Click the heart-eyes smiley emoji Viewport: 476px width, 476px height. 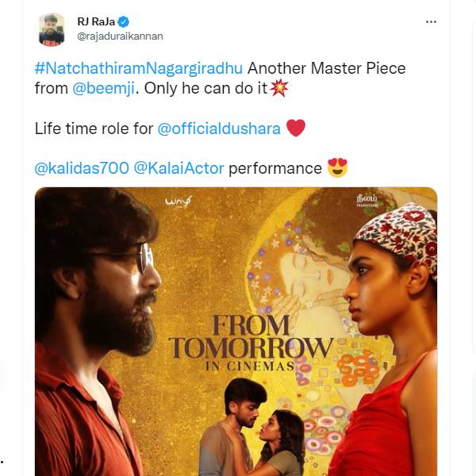coord(337,168)
